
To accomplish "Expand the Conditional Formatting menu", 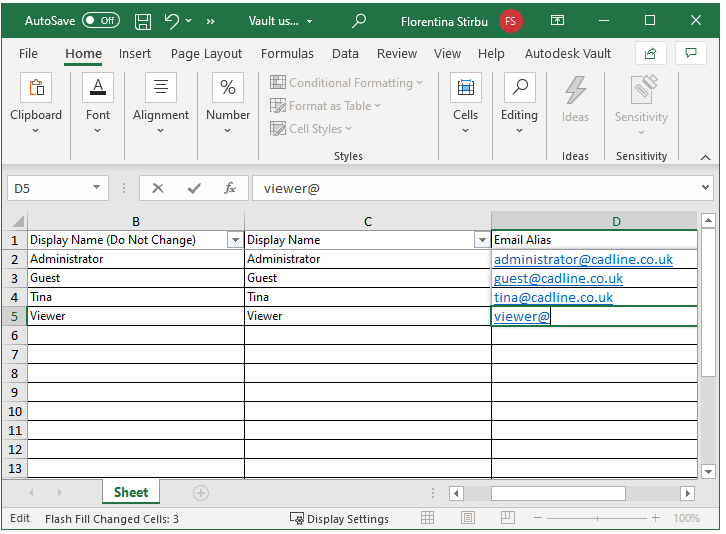I will [346, 82].
